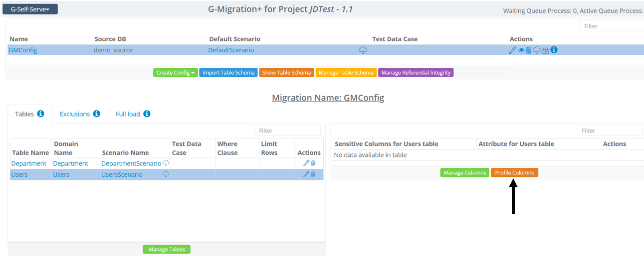This screenshot has height=257, width=644.
Task: Open the Department domain name link
Action: pyautogui.click(x=71, y=163)
